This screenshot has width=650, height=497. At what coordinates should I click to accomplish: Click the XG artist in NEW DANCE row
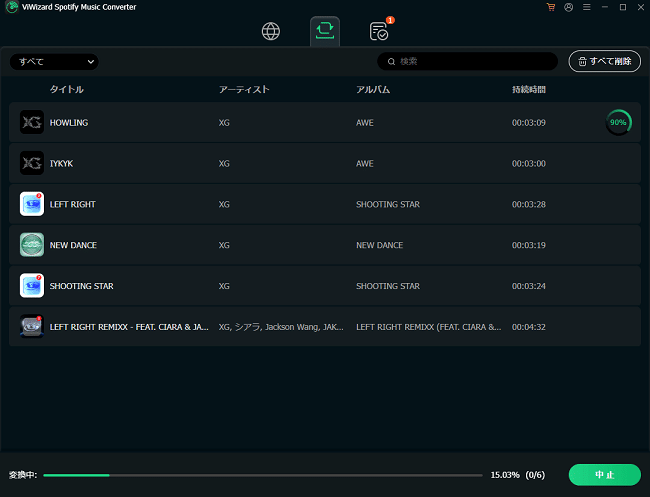pos(224,245)
